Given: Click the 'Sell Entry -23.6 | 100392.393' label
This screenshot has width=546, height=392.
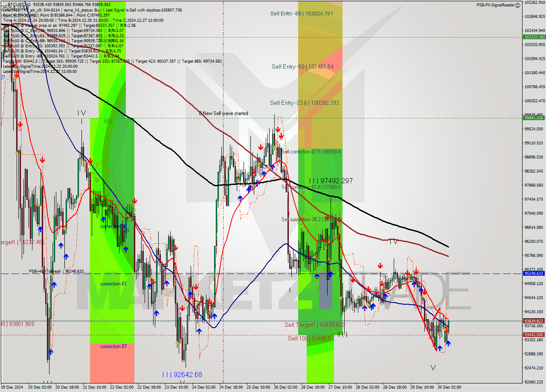Looking at the screenshot, I should (305, 103).
